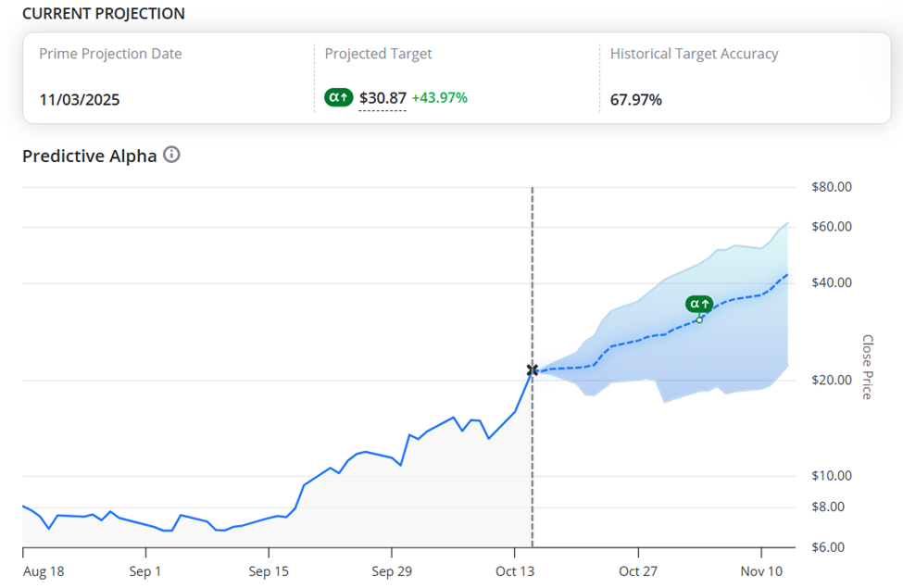This screenshot has height=588, width=903.
Task: Click the Close Price axis title
Action: pyautogui.click(x=867, y=368)
